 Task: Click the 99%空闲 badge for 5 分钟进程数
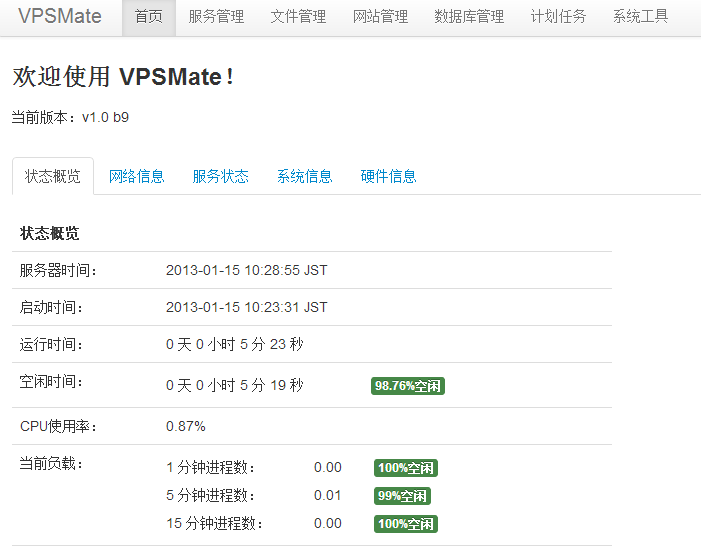pyautogui.click(x=402, y=496)
